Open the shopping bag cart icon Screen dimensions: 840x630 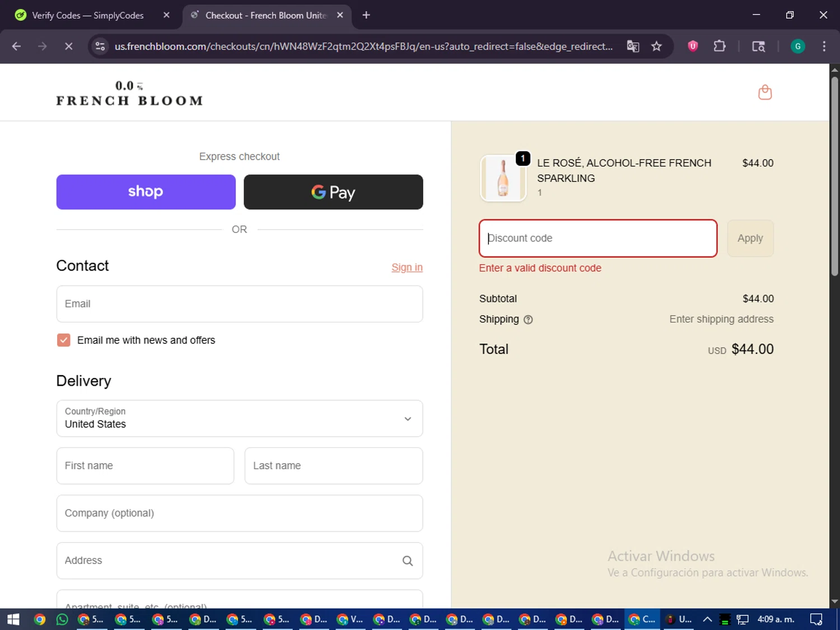765,92
